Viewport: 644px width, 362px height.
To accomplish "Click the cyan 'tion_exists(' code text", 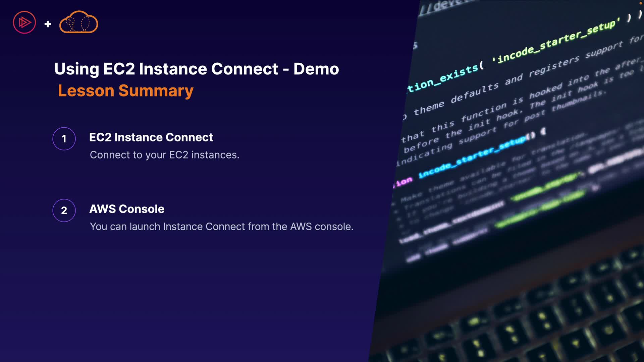I will [x=444, y=78].
